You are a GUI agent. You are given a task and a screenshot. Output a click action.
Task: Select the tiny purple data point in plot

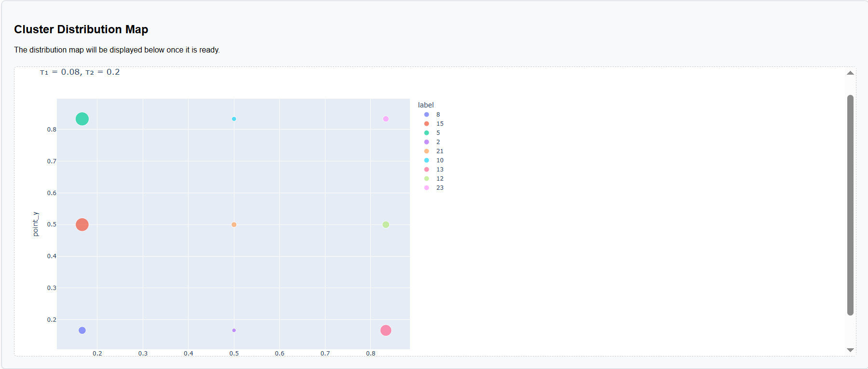234,330
